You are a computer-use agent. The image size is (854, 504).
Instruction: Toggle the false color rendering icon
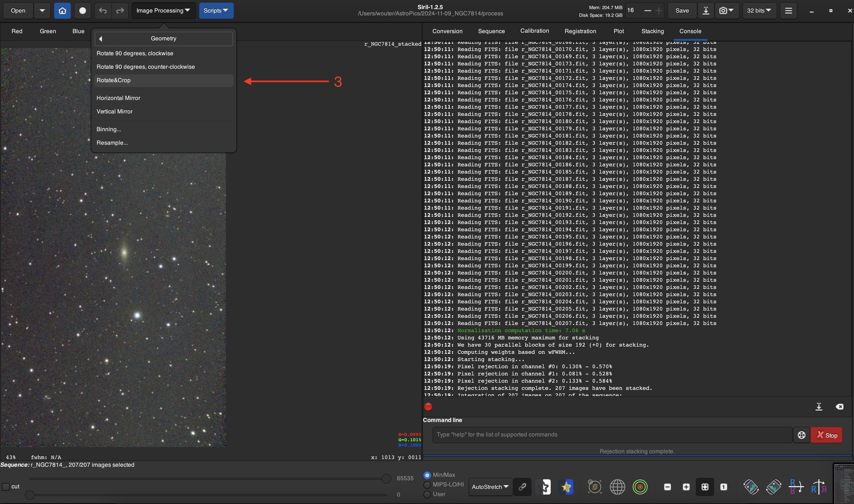pos(566,487)
